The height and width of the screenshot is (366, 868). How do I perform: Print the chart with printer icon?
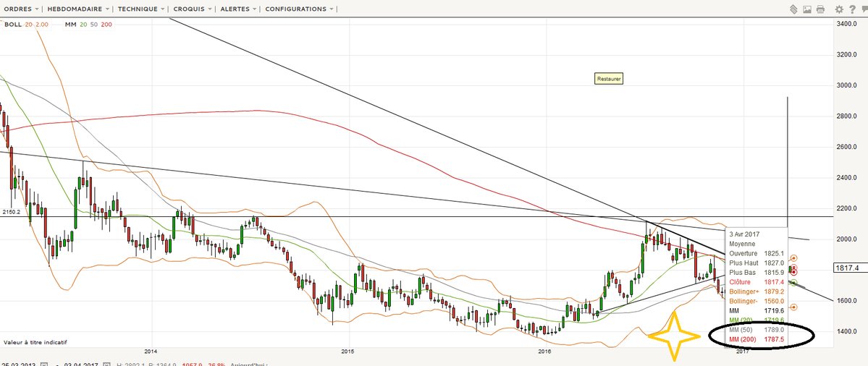click(820, 9)
